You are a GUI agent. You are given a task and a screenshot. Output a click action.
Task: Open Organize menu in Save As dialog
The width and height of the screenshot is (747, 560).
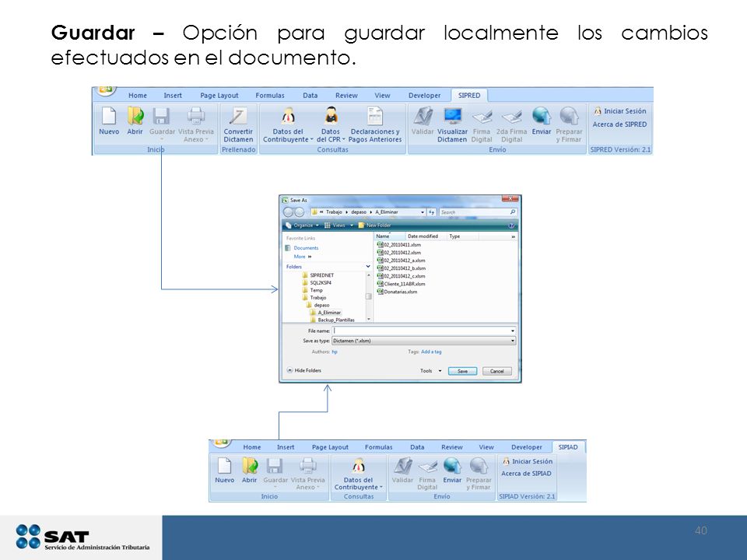(303, 226)
